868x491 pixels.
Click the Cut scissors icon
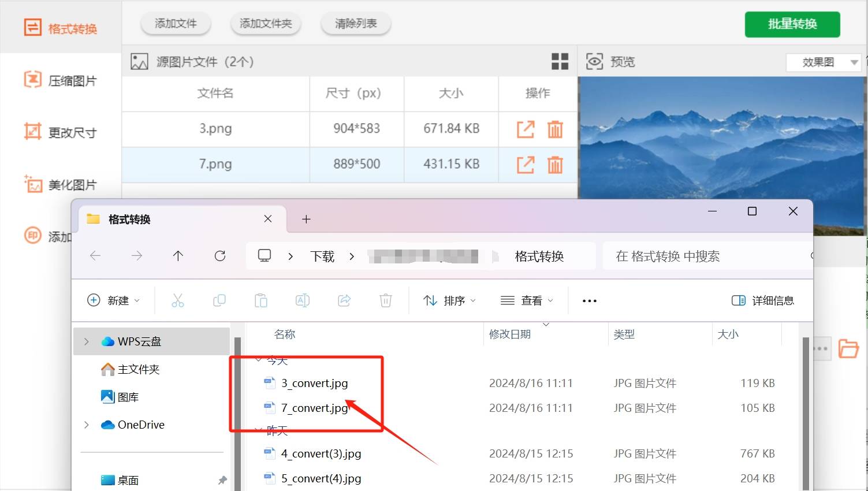[178, 300]
